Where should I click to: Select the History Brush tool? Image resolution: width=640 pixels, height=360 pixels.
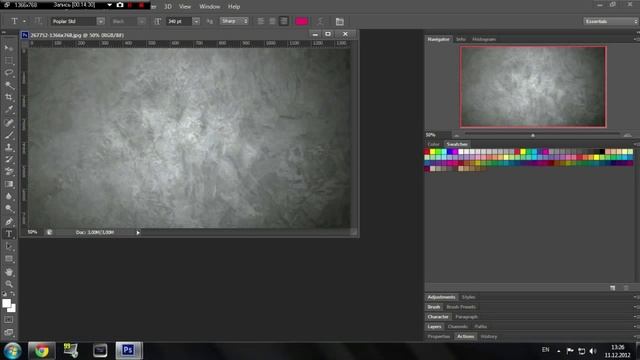click(9, 160)
